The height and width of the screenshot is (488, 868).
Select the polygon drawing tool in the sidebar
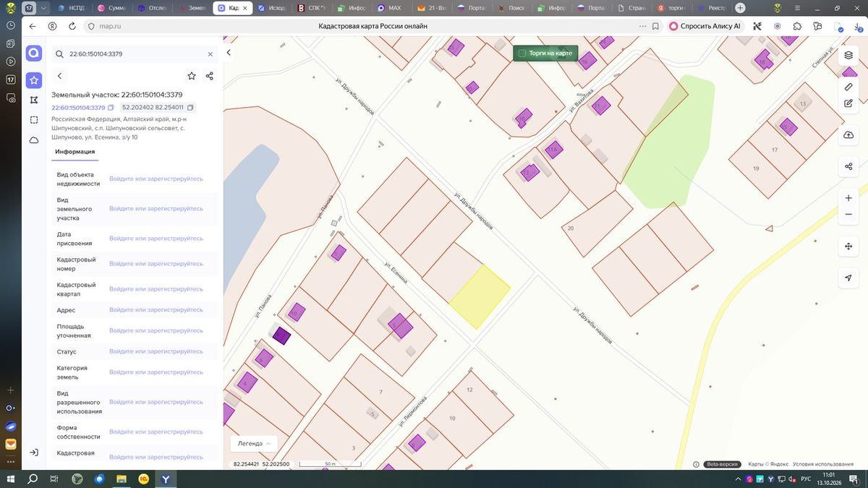click(34, 100)
